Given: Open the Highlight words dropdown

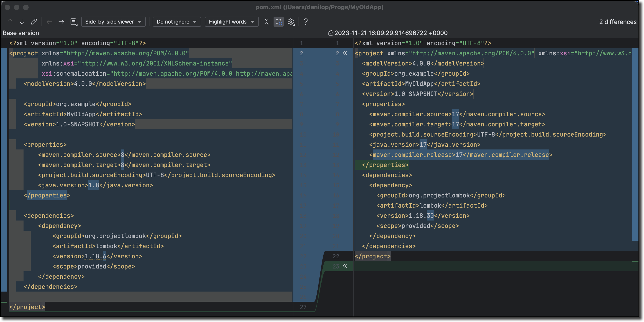Looking at the screenshot, I should (232, 22).
